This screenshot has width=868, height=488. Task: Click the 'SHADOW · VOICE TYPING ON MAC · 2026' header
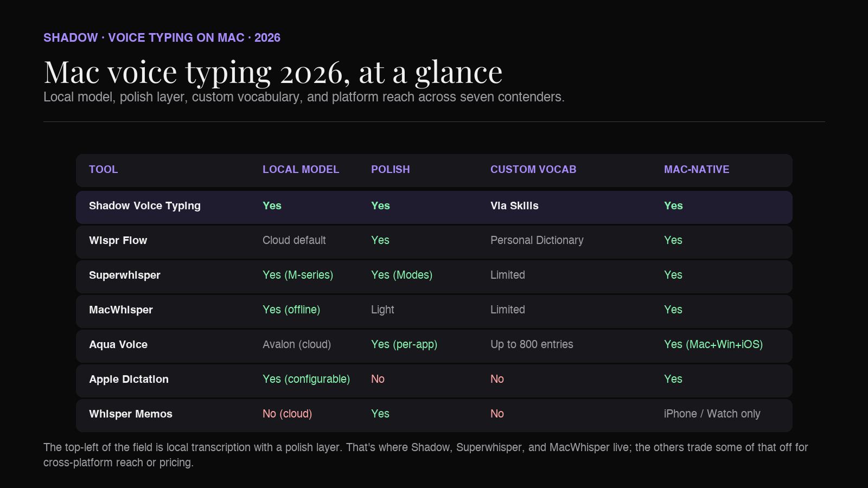(162, 38)
